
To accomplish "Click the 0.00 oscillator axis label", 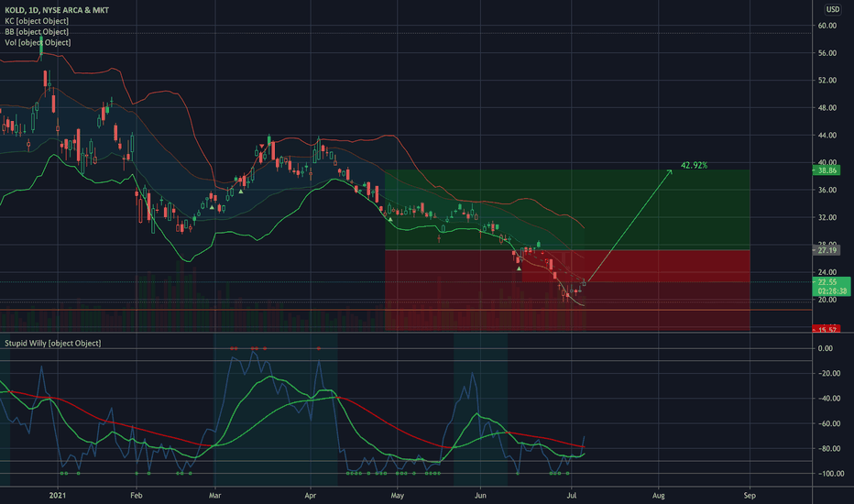I will (x=826, y=348).
